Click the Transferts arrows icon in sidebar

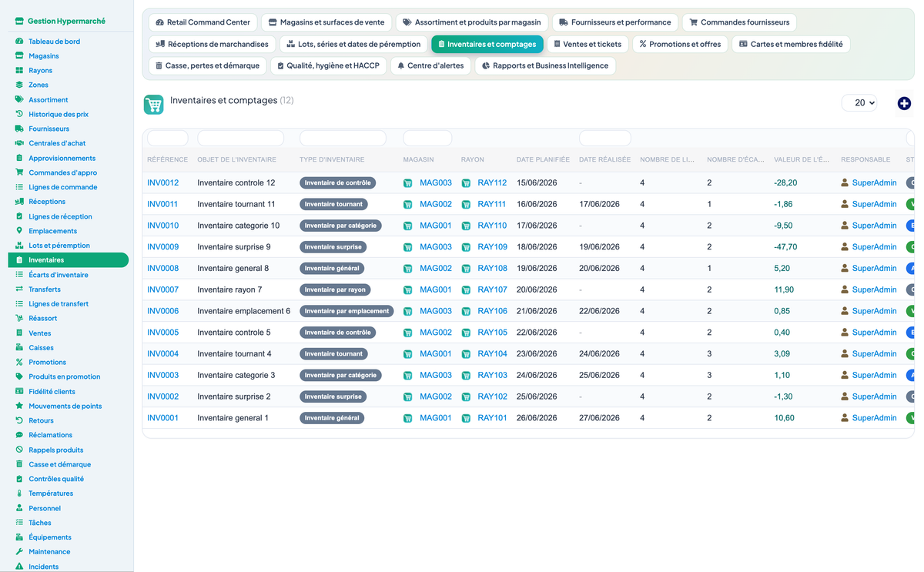tap(19, 289)
